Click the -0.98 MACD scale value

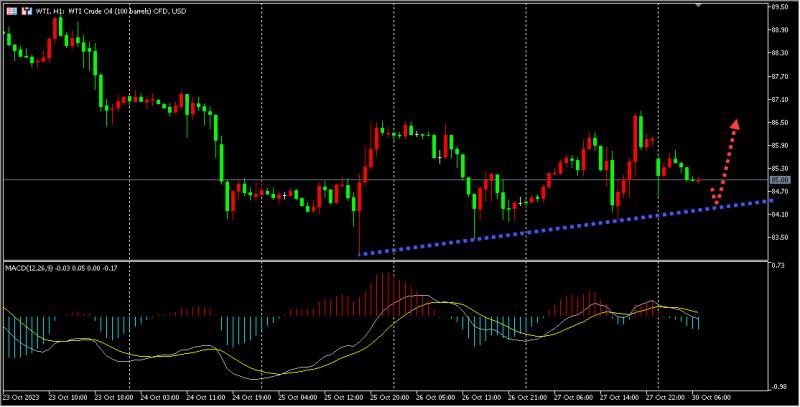(x=778, y=387)
